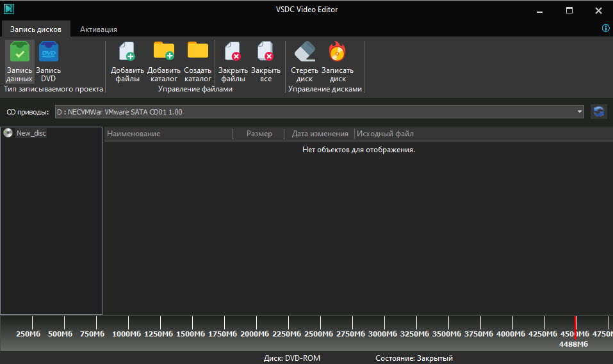Viewport: 613px width, 364px height.
Task: Click Стереть диск eraser icon
Action: (304, 52)
